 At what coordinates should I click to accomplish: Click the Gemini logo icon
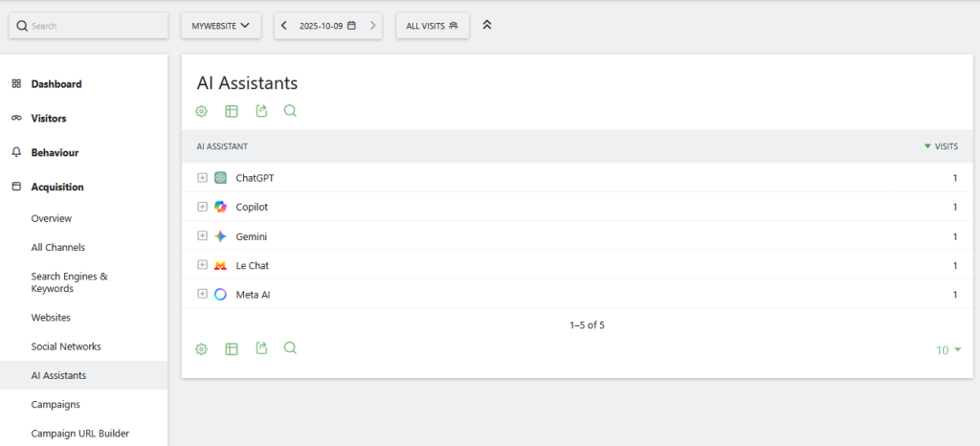(221, 236)
